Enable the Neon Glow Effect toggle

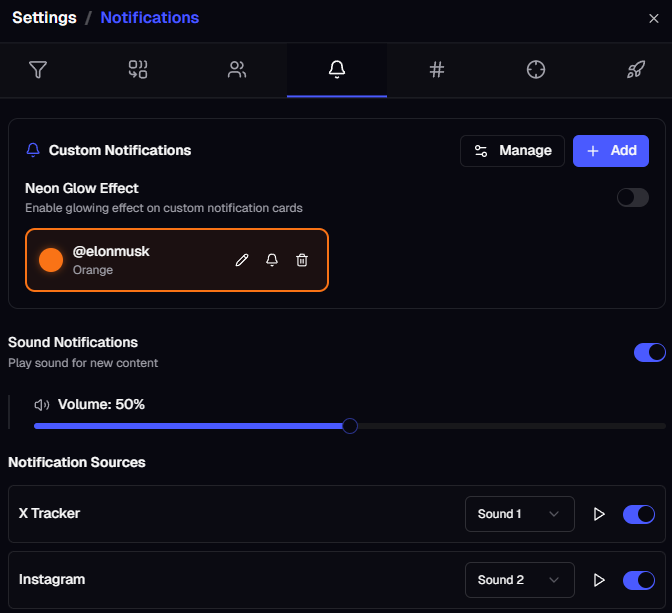click(x=633, y=197)
